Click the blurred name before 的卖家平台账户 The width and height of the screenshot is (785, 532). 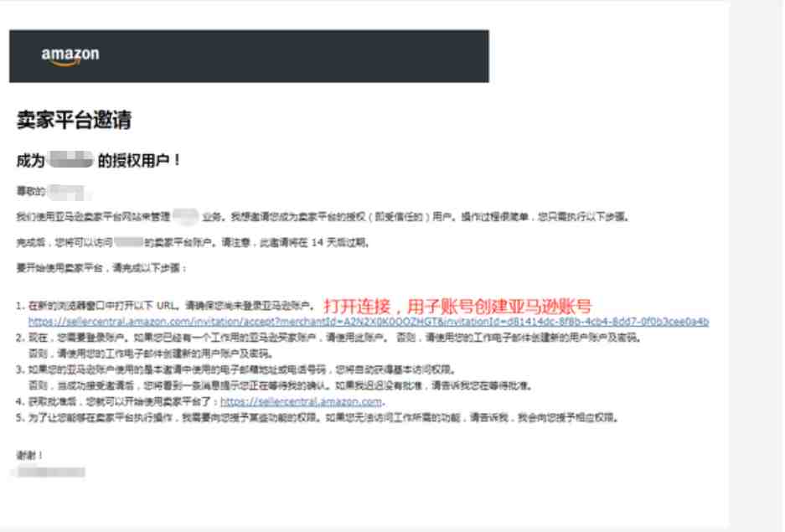(x=129, y=242)
